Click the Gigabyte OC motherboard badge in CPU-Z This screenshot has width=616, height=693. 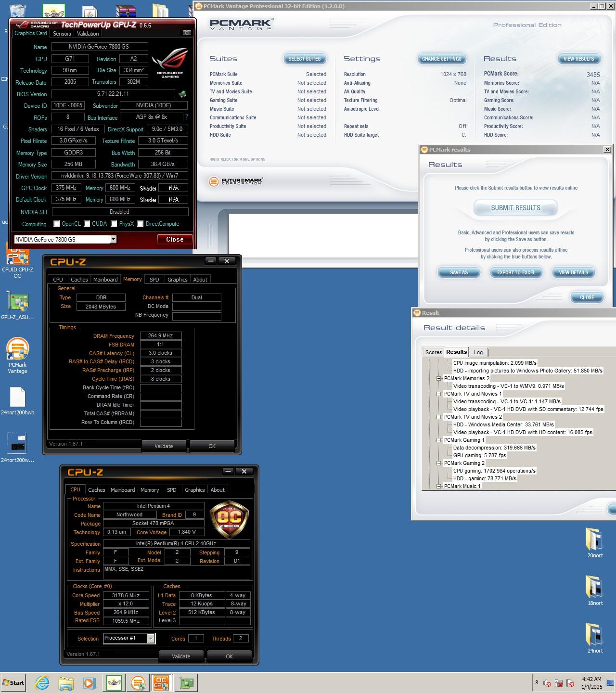pyautogui.click(x=229, y=519)
